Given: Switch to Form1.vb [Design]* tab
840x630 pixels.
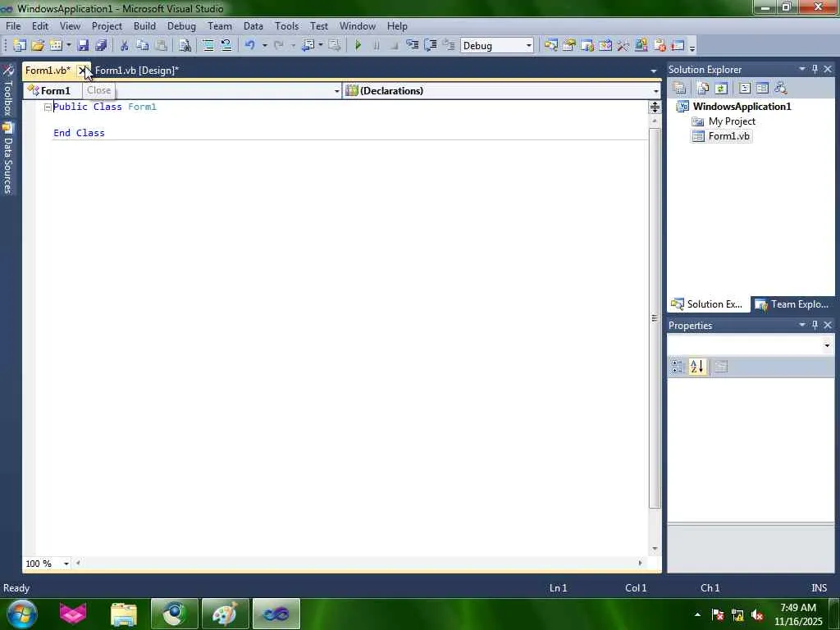Looking at the screenshot, I should coord(137,71).
